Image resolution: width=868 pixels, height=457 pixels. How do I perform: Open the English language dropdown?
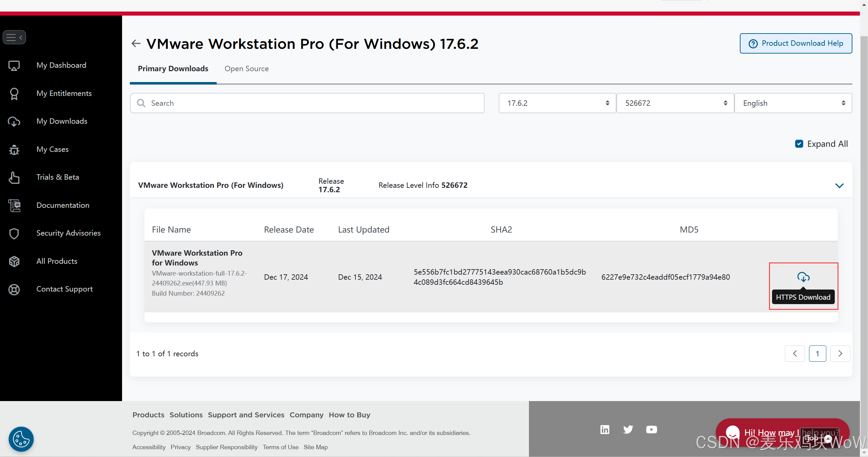pos(793,103)
